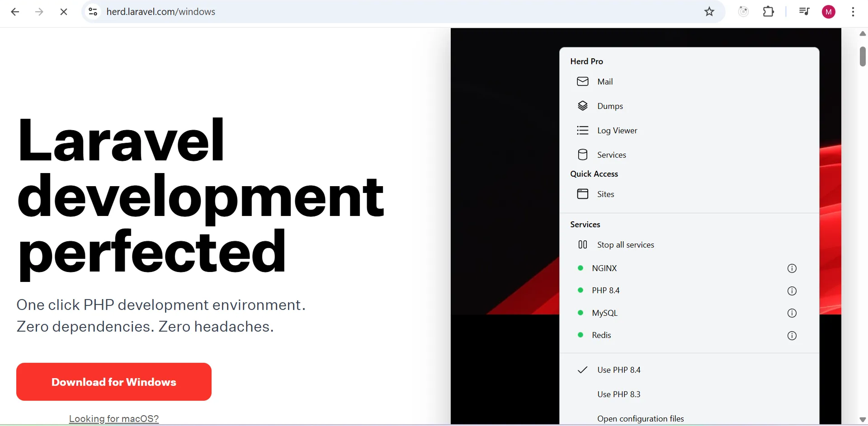This screenshot has width=868, height=426.
Task: Open the Chrome three-dot menu
Action: pyautogui.click(x=853, y=12)
